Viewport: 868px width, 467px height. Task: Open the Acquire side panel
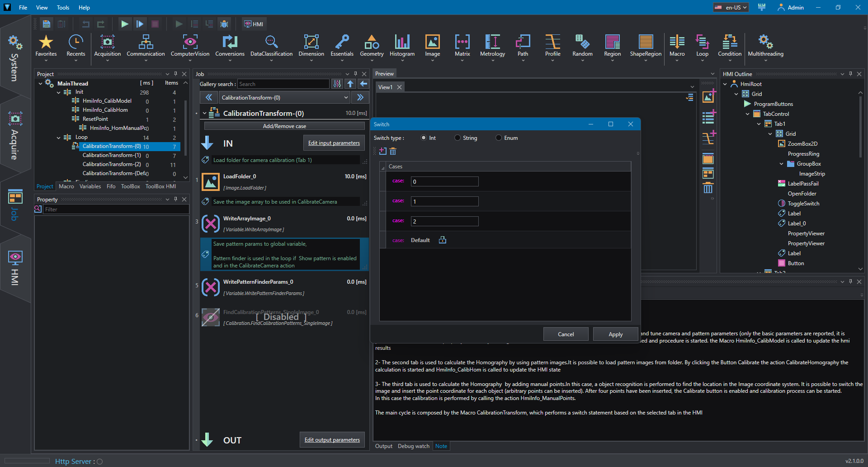click(x=15, y=136)
